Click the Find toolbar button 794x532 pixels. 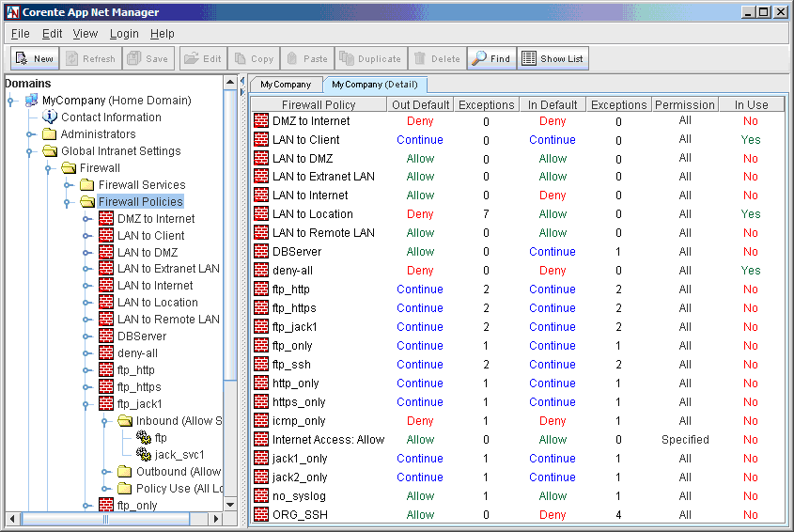click(491, 59)
